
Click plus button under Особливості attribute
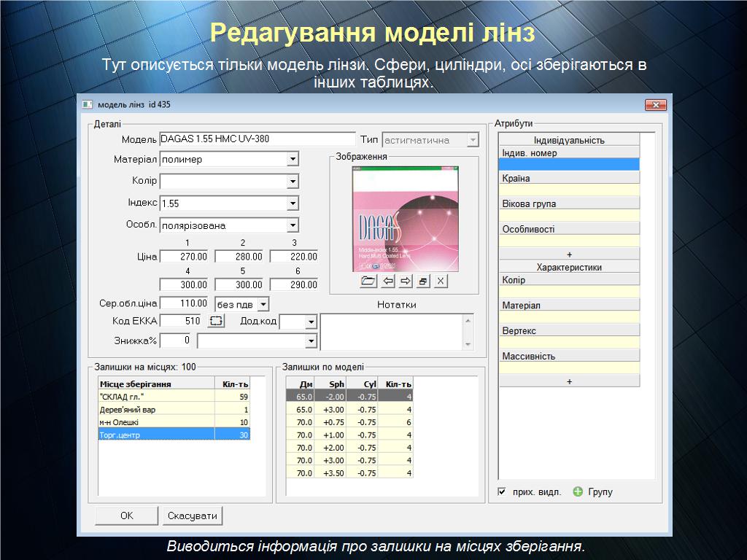569,254
